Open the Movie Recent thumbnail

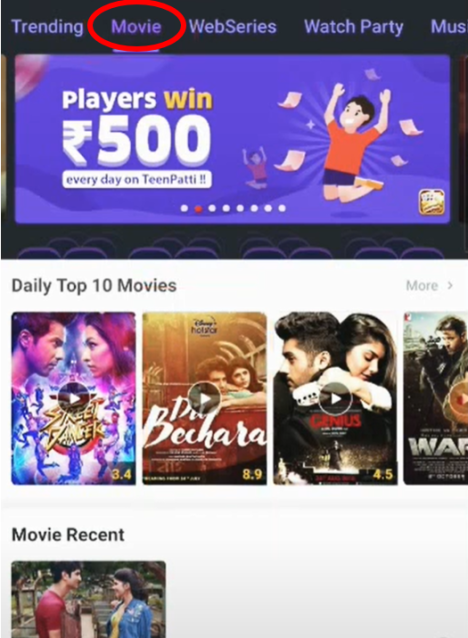(x=88, y=599)
